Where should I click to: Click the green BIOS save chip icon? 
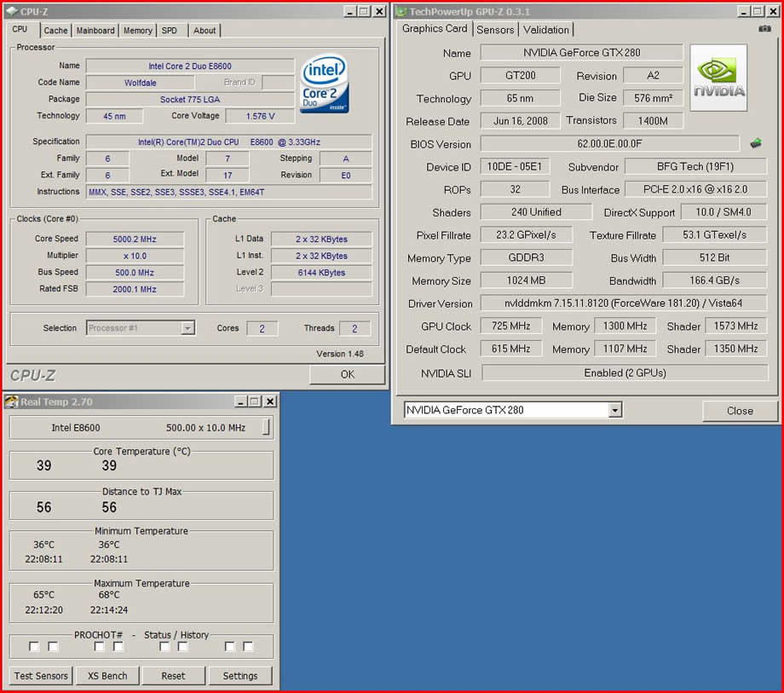(x=755, y=143)
